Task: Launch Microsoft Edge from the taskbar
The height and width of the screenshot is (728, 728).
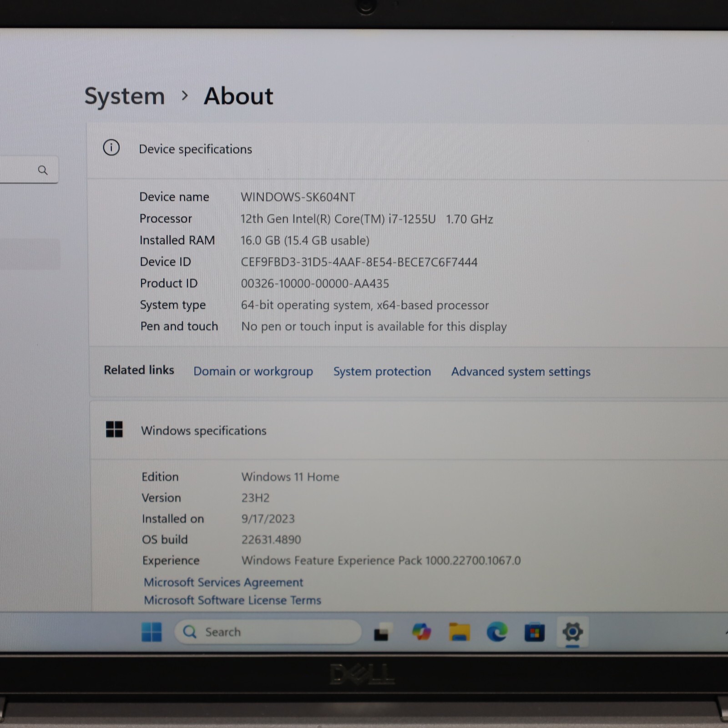Action: [x=497, y=632]
